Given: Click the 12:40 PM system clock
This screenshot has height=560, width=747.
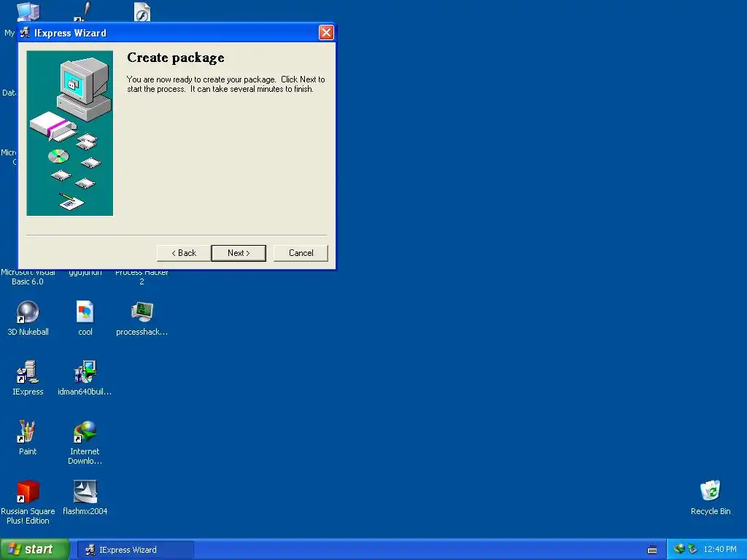Looking at the screenshot, I should tap(720, 550).
